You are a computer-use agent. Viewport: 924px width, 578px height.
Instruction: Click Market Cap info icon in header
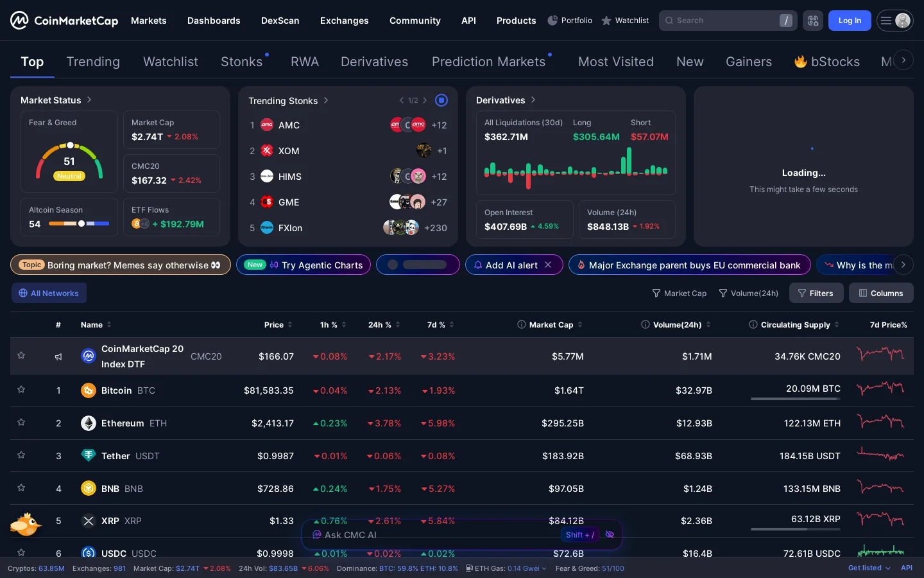click(522, 325)
